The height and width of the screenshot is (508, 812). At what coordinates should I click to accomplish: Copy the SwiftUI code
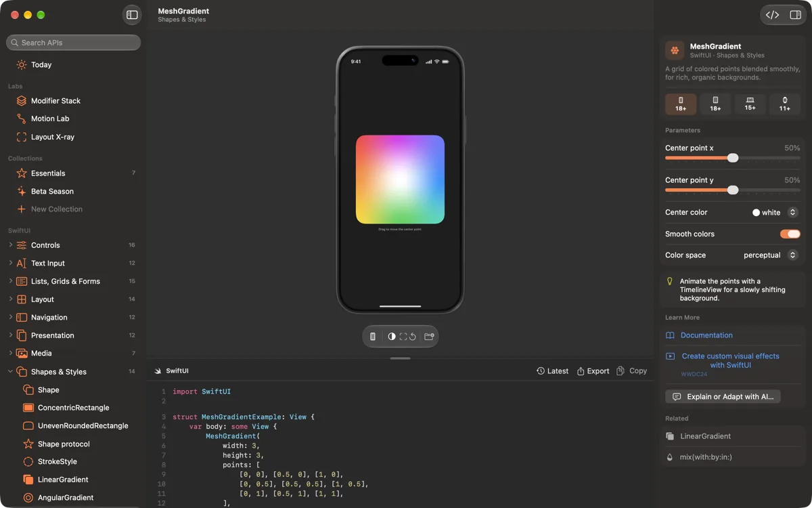click(632, 371)
